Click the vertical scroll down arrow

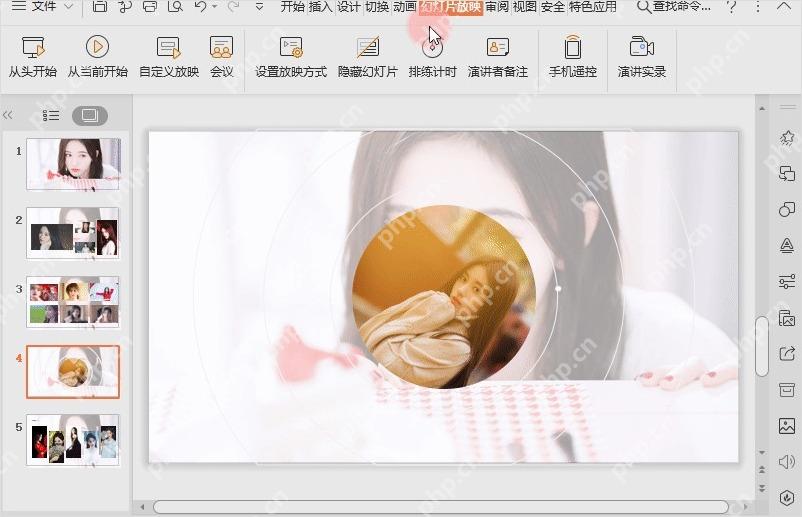click(762, 453)
